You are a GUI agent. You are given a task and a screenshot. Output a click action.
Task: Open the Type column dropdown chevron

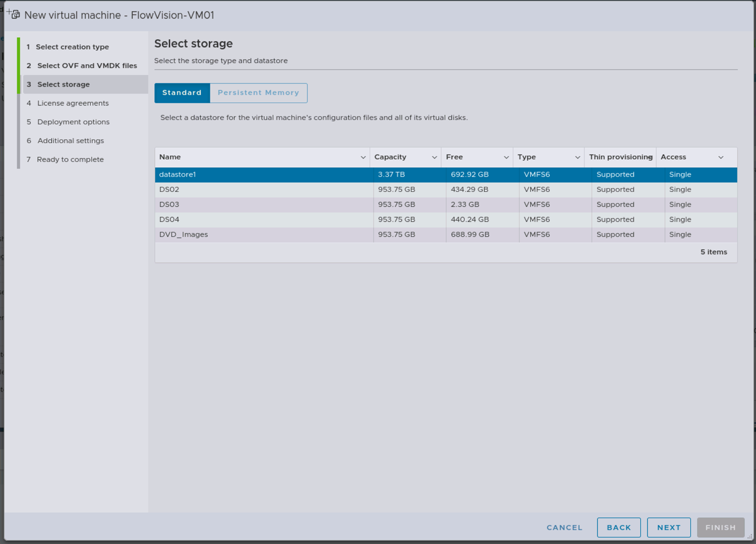point(578,158)
